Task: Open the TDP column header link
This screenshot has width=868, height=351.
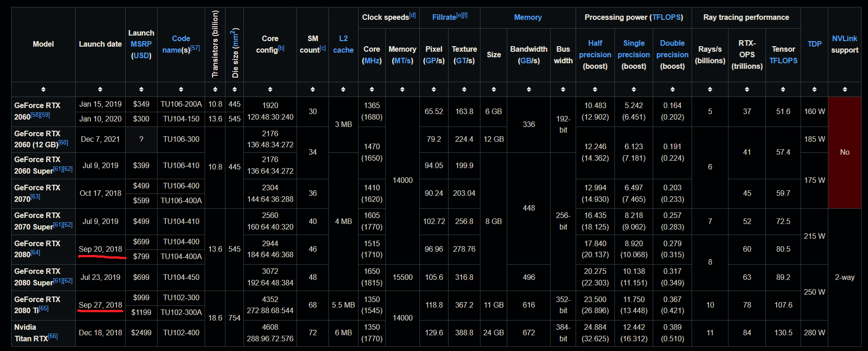Action: (x=814, y=44)
